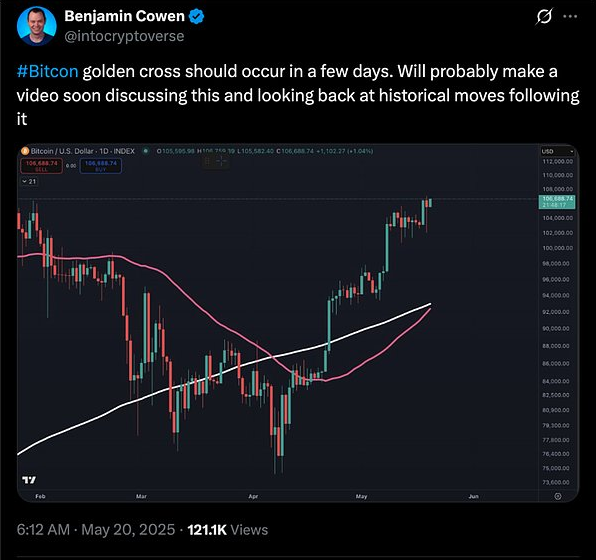The image size is (596, 560).
Task: Open the @intocryptoverse handle
Action: (x=124, y=36)
